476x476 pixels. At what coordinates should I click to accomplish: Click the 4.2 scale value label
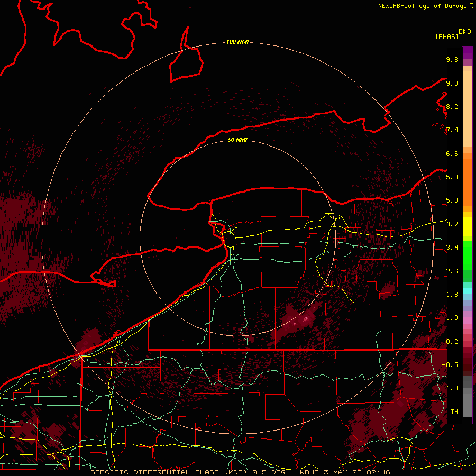point(452,224)
